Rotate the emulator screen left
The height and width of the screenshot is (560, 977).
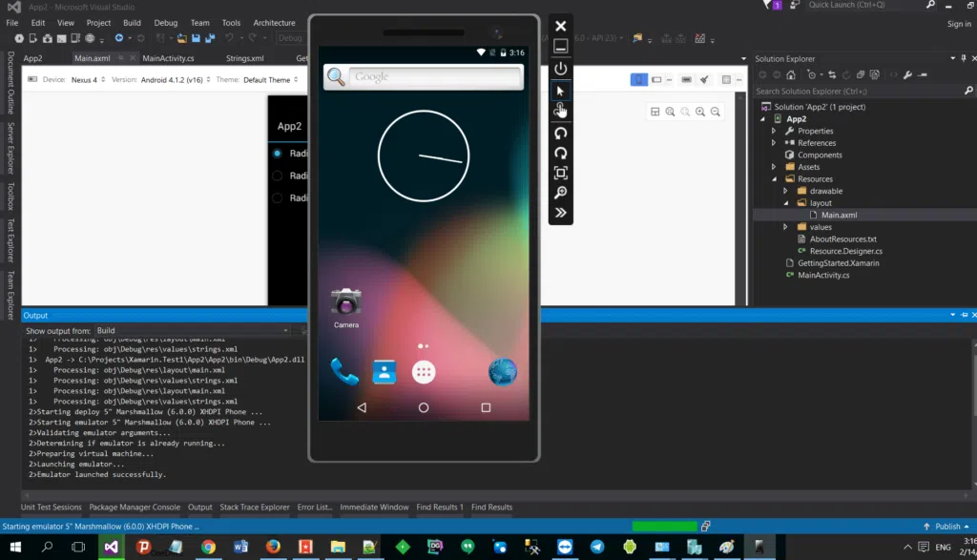560,131
